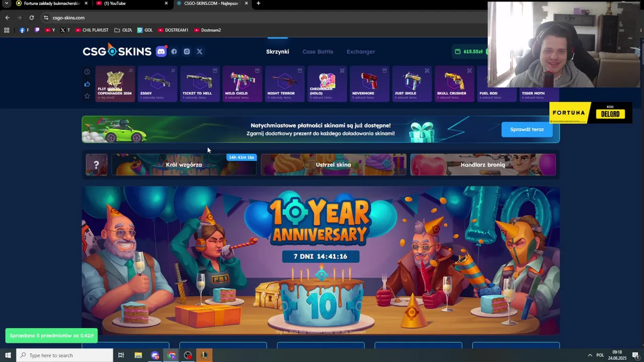Open Chrome from the taskbar
This screenshot has width=644, height=362.
[x=172, y=355]
